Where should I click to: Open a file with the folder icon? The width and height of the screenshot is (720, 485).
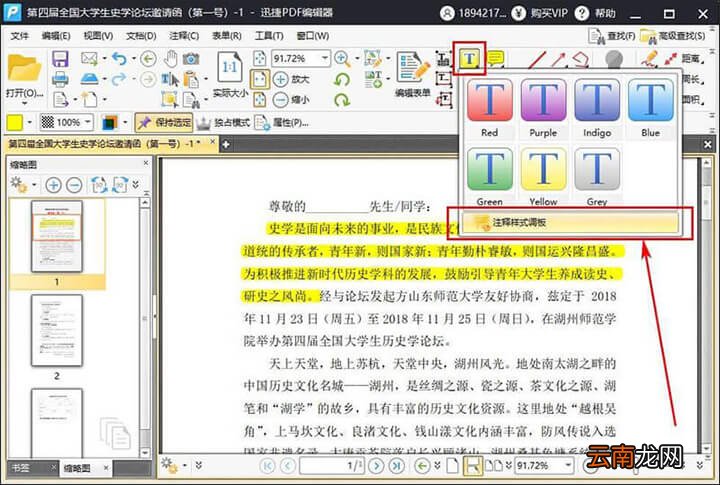pyautogui.click(x=24, y=69)
